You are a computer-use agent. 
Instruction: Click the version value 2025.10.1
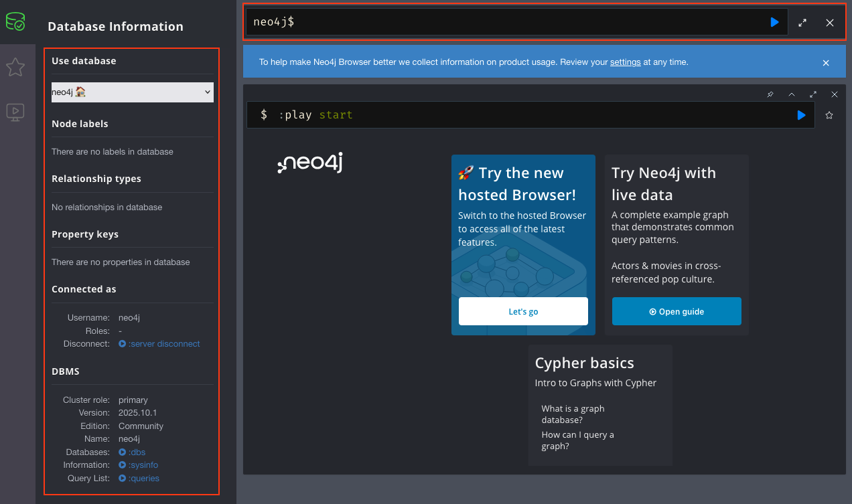pyautogui.click(x=138, y=413)
